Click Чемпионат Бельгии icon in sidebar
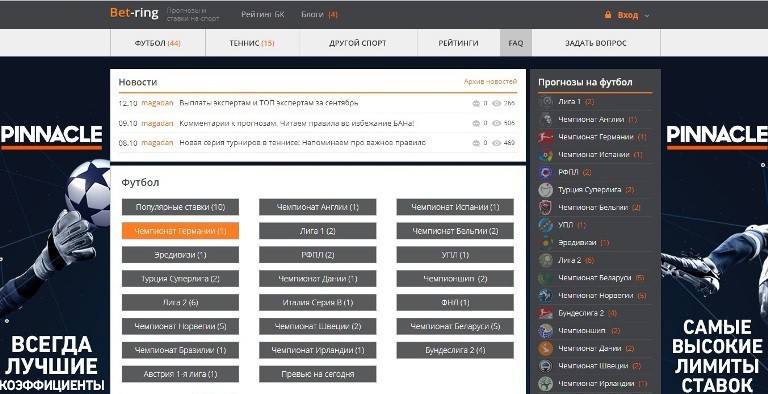The image size is (768, 394). [546, 207]
